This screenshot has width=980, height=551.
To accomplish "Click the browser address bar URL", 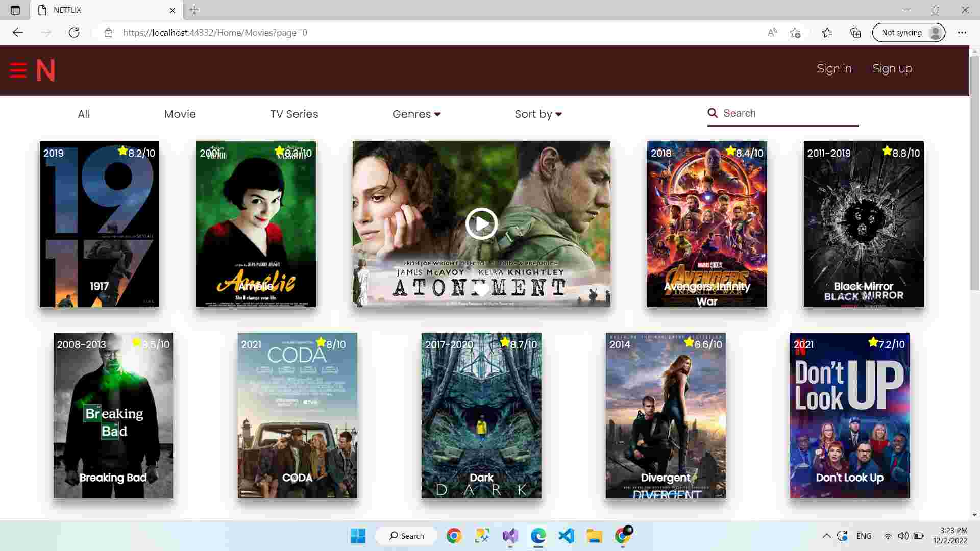I will (215, 33).
